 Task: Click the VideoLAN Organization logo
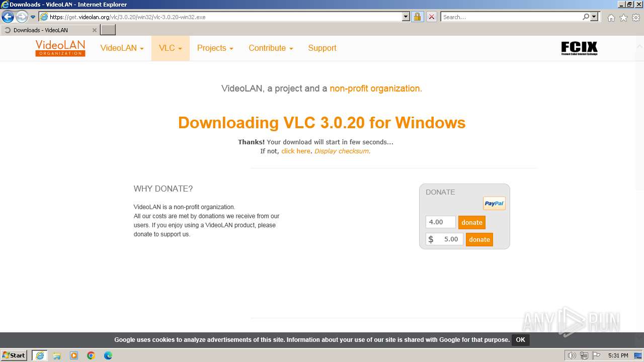point(60,48)
